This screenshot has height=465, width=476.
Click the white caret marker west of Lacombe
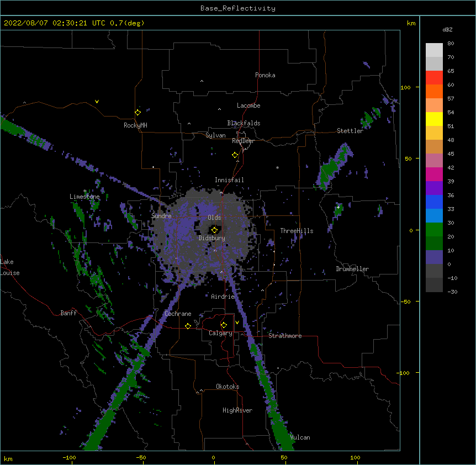click(219, 109)
